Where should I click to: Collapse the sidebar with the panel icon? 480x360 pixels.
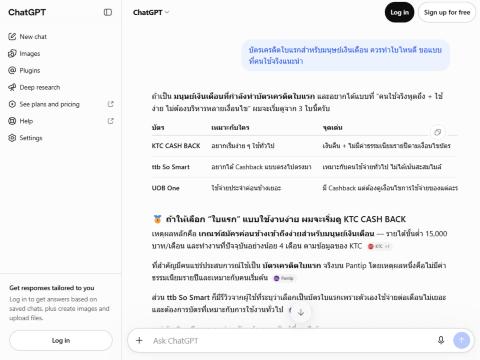[x=108, y=12]
